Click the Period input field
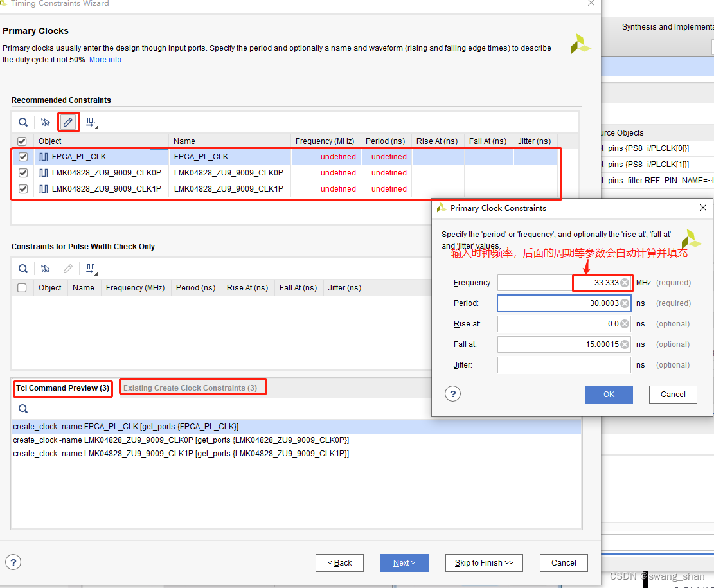The height and width of the screenshot is (588, 714). 564,303
